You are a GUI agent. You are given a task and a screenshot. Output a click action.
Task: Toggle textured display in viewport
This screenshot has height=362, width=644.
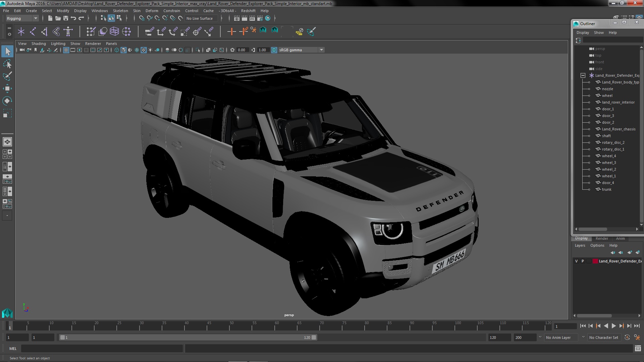tap(144, 50)
